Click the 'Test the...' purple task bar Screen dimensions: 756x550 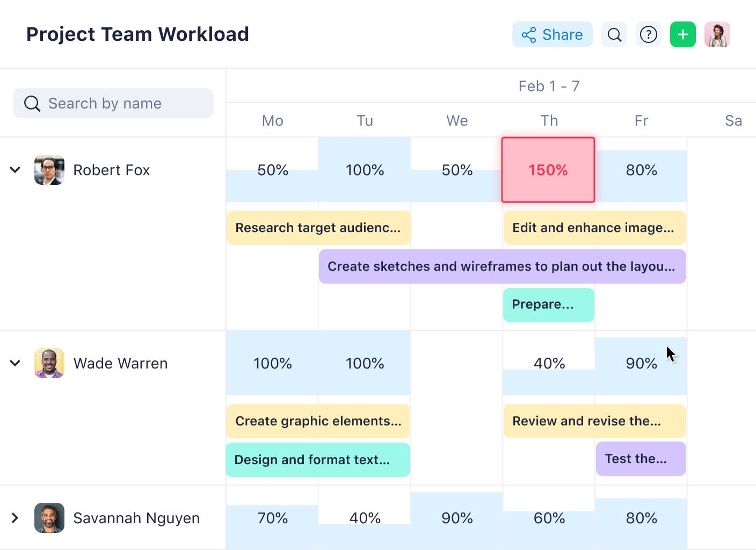(641, 459)
